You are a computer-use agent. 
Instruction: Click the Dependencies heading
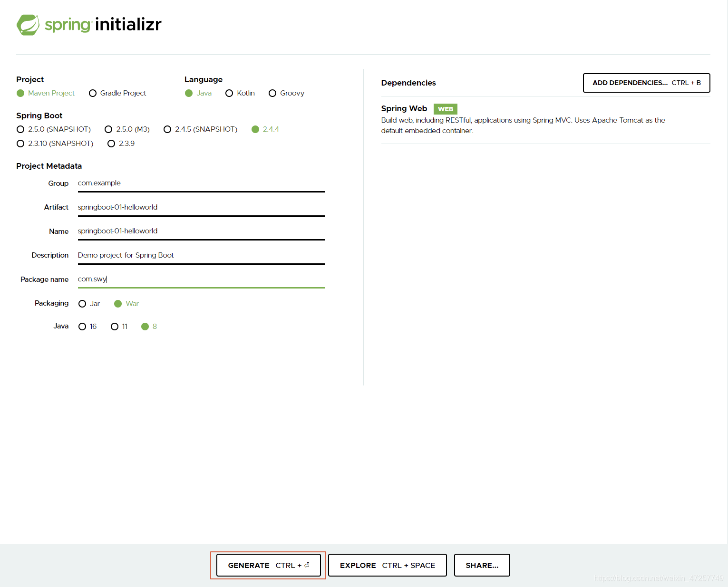[x=408, y=83]
